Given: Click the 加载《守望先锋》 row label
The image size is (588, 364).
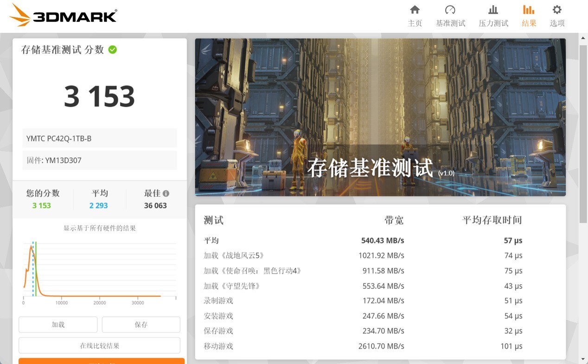Looking at the screenshot, I should pyautogui.click(x=232, y=286).
